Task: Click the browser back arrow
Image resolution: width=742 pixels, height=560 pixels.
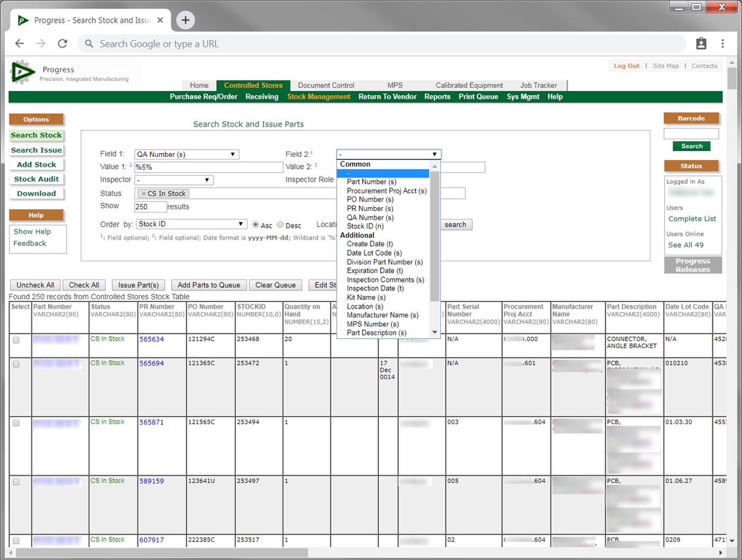Action: click(x=20, y=44)
